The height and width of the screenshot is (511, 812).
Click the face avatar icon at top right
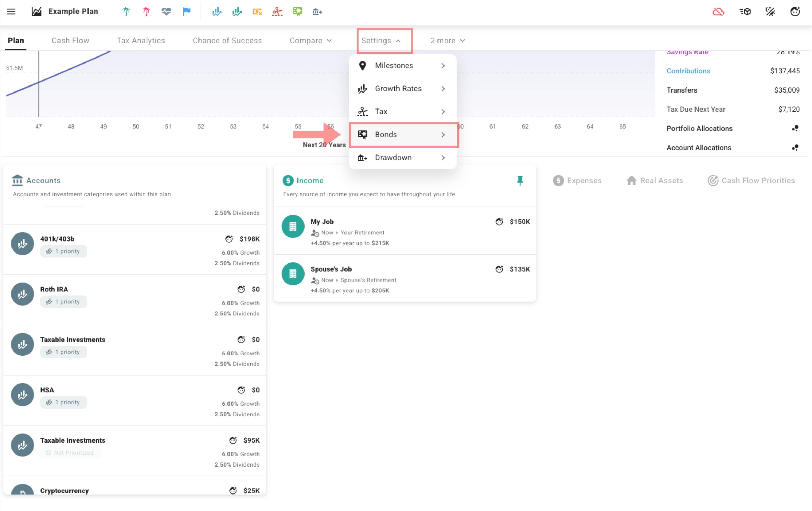coord(795,12)
